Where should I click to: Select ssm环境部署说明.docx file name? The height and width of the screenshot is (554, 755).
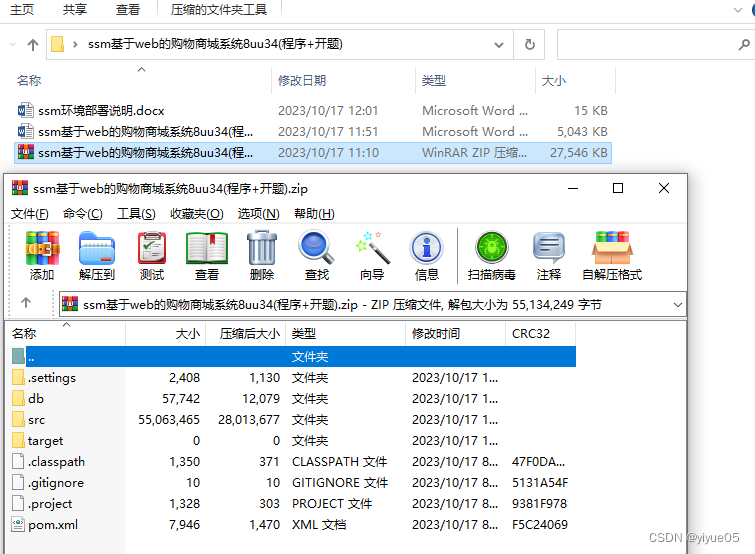click(101, 111)
